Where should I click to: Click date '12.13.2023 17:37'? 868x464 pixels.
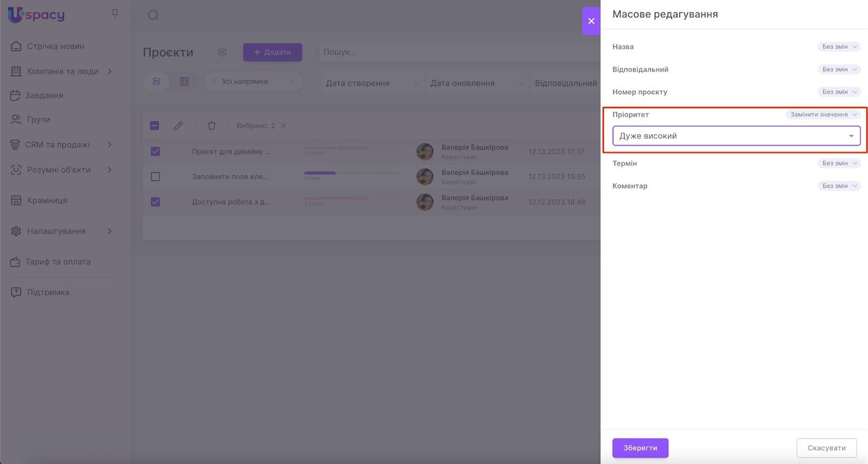coord(557,152)
